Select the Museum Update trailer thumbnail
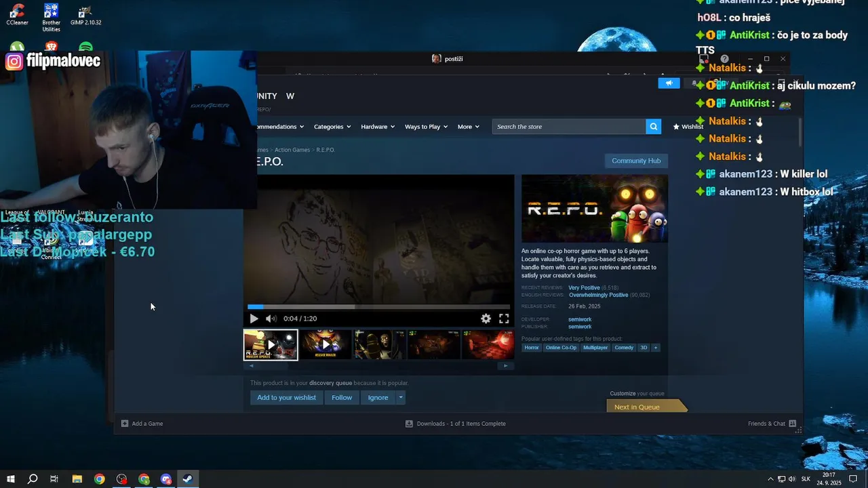The width and height of the screenshot is (868, 488). tap(271, 345)
